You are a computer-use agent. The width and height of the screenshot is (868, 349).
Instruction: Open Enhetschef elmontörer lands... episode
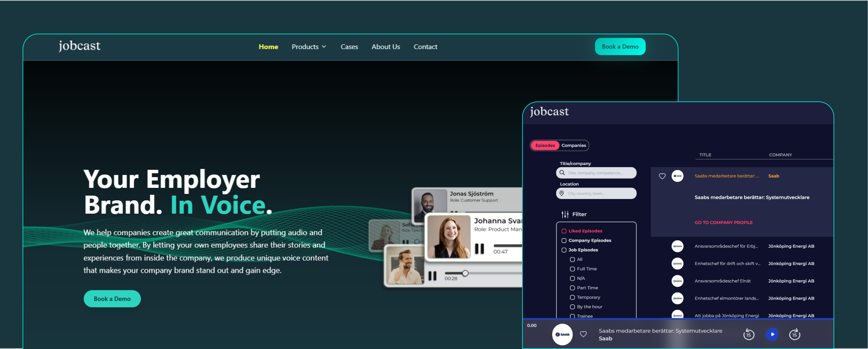[727, 298]
